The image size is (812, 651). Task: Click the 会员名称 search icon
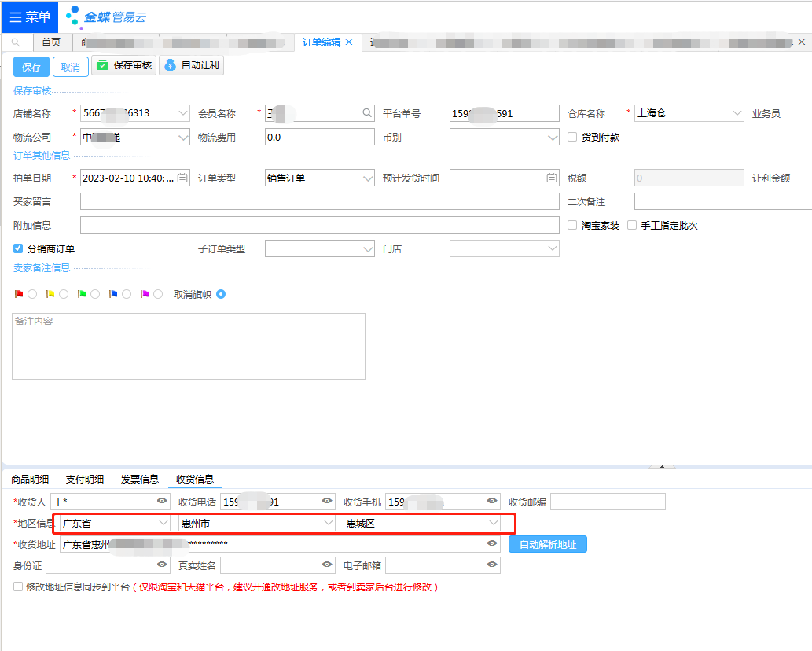click(367, 113)
